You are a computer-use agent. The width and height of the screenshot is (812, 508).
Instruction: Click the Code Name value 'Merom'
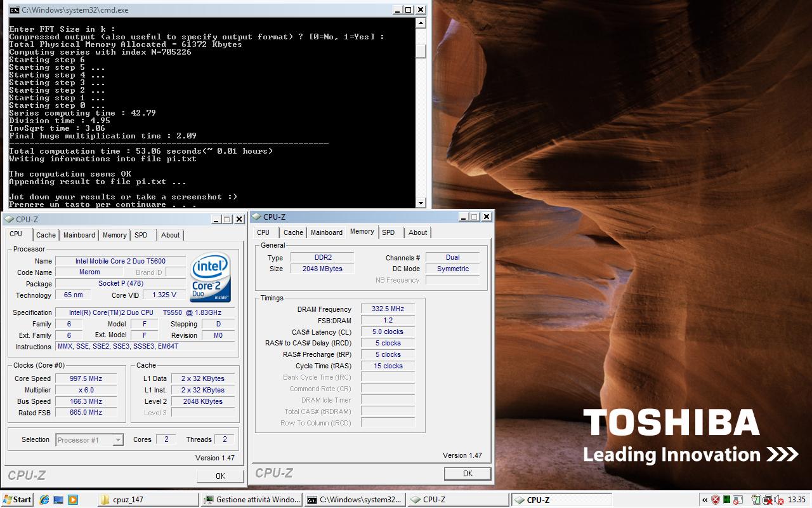tap(89, 272)
